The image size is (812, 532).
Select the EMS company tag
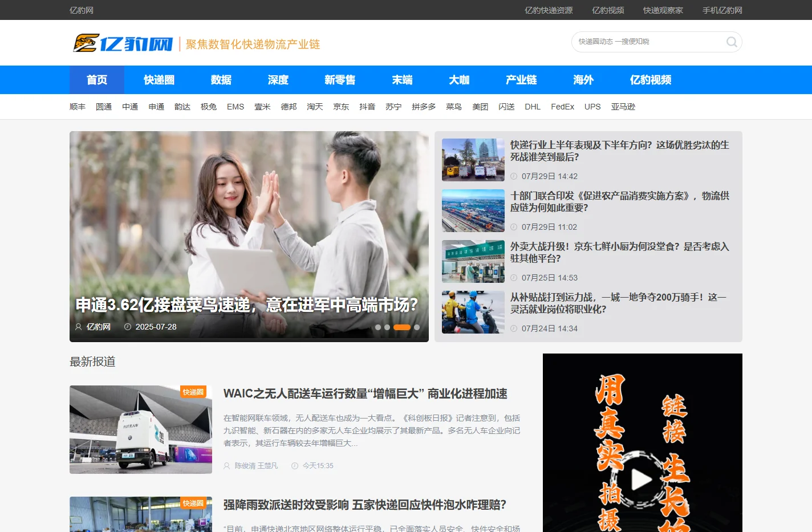click(236, 107)
